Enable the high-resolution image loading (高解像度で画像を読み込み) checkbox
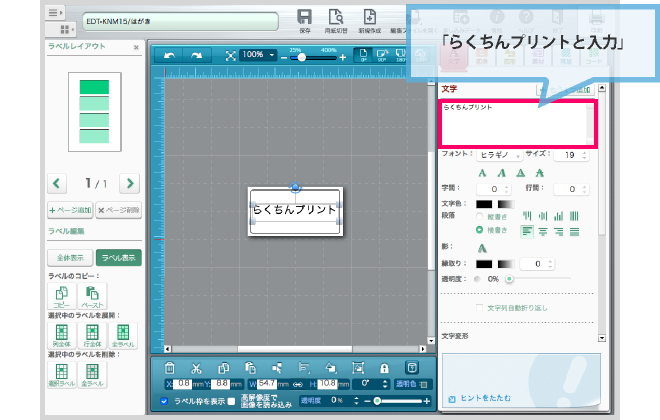This screenshot has width=660, height=420. pos(232,401)
